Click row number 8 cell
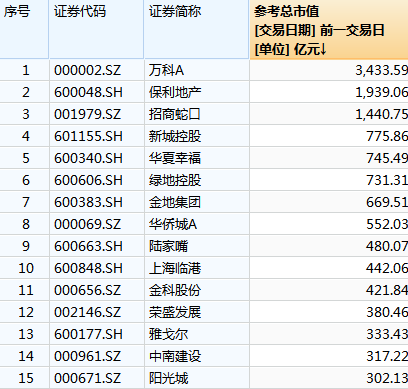Viewport: 408px width, 389px height. [x=26, y=224]
